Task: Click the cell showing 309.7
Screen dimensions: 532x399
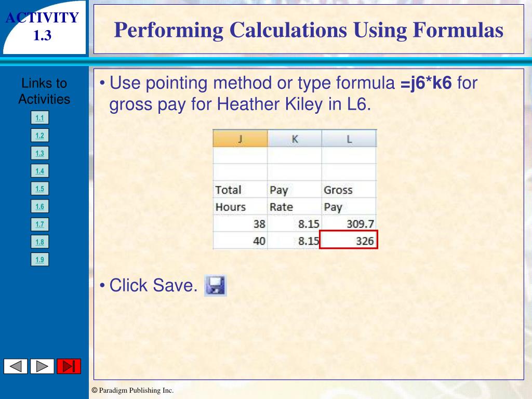Action: [349, 223]
